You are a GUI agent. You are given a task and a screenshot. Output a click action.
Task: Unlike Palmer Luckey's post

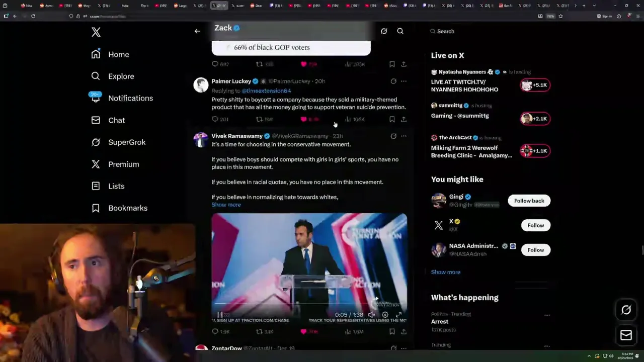click(309, 119)
